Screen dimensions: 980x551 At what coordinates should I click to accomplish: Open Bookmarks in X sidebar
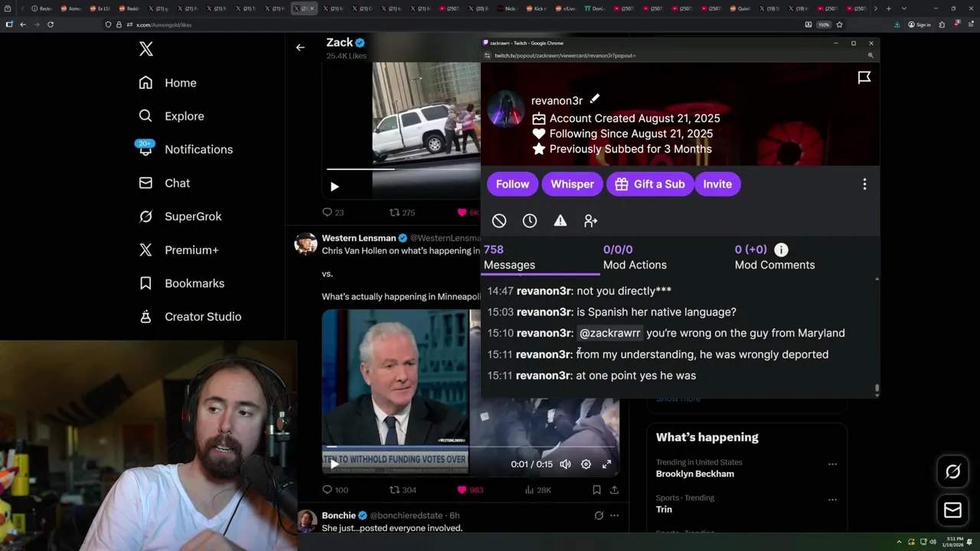tap(181, 283)
